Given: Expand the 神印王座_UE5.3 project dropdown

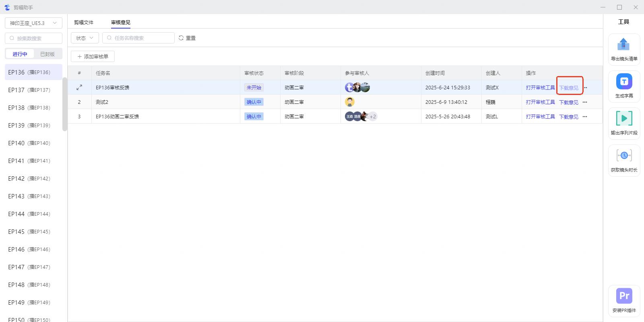Looking at the screenshot, I should coord(33,23).
